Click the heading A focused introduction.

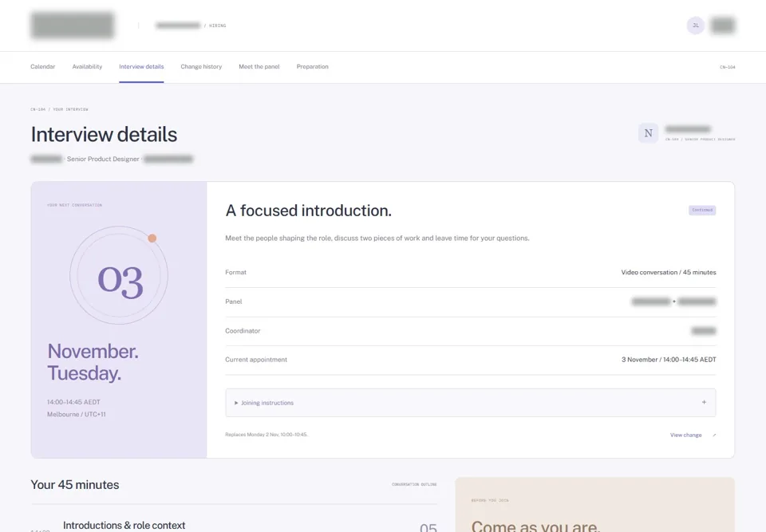(x=309, y=211)
